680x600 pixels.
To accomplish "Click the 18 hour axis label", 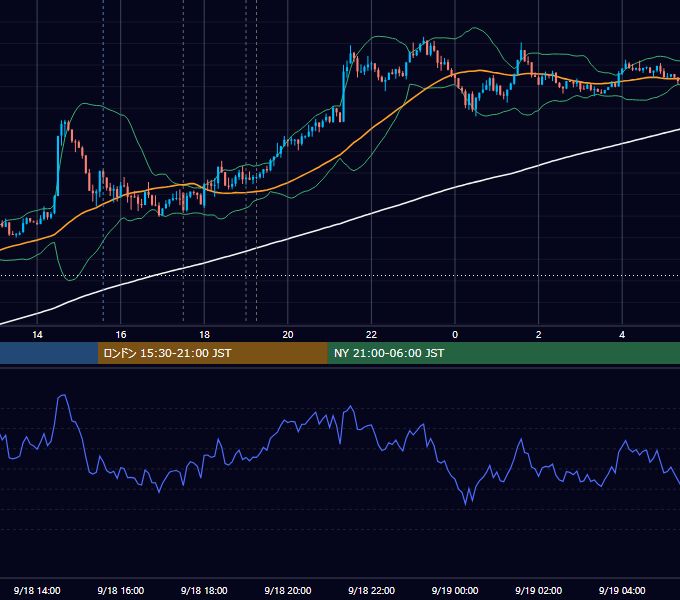I will 204,335.
